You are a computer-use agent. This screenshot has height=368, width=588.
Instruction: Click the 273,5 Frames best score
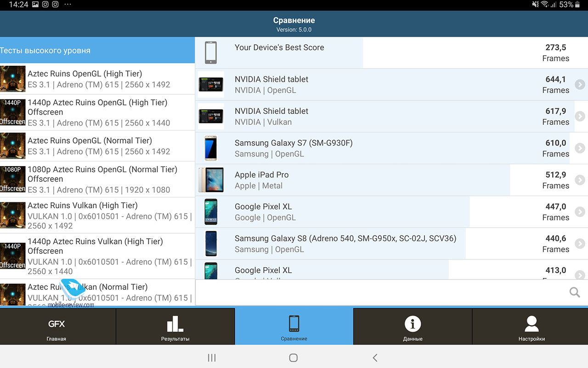point(555,52)
